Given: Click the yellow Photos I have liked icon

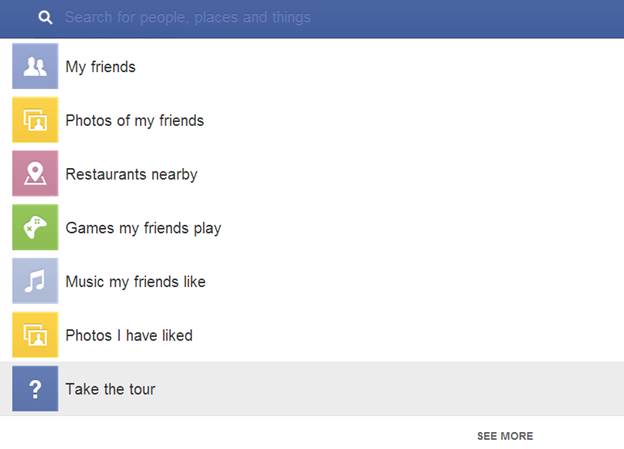Looking at the screenshot, I should (35, 335).
